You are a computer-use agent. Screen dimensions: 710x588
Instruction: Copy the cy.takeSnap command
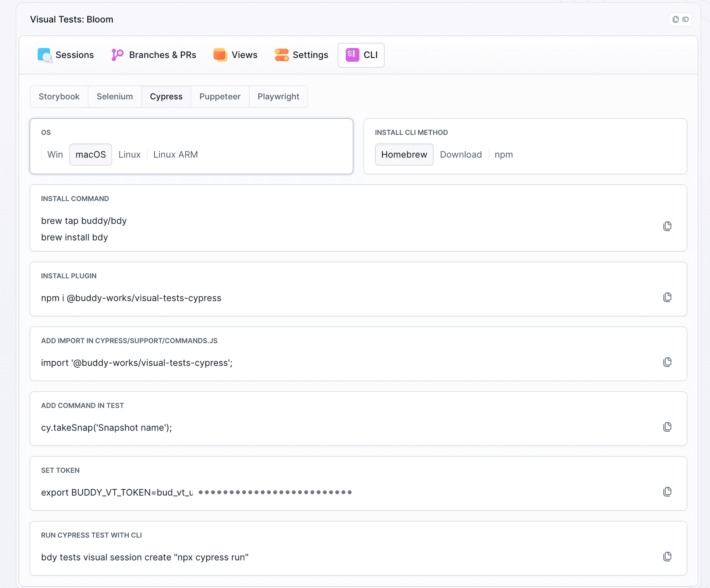[x=667, y=427]
